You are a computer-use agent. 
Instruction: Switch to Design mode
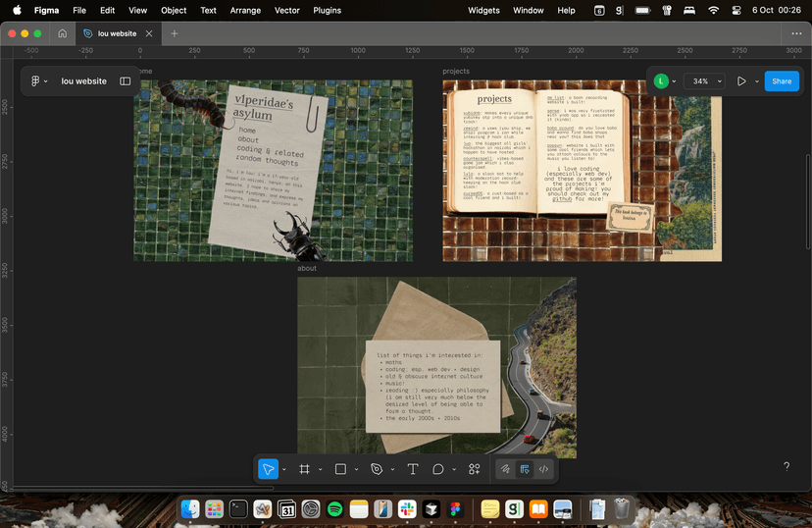pyautogui.click(x=525, y=469)
